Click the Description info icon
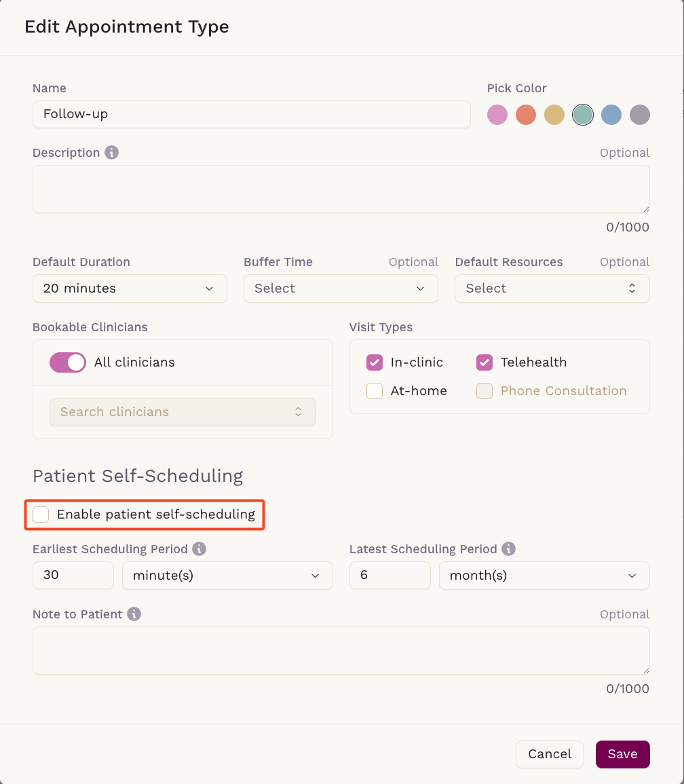The width and height of the screenshot is (684, 784). (x=111, y=153)
